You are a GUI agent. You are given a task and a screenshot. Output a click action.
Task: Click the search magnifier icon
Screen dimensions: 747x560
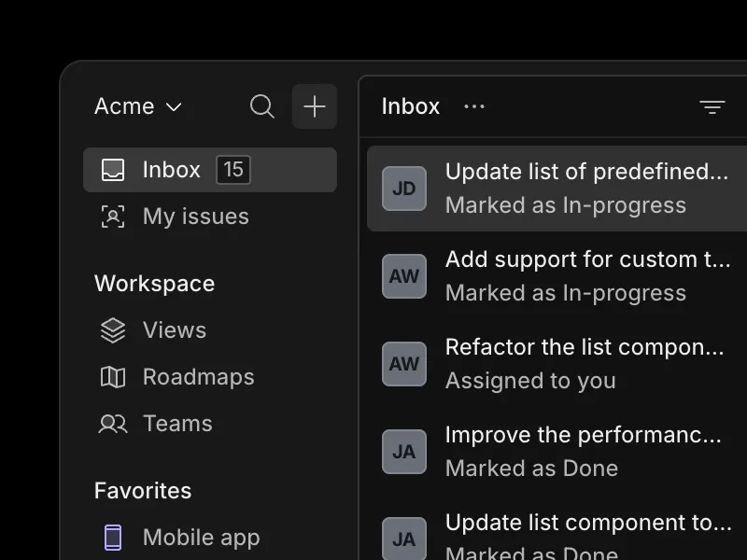(x=262, y=106)
